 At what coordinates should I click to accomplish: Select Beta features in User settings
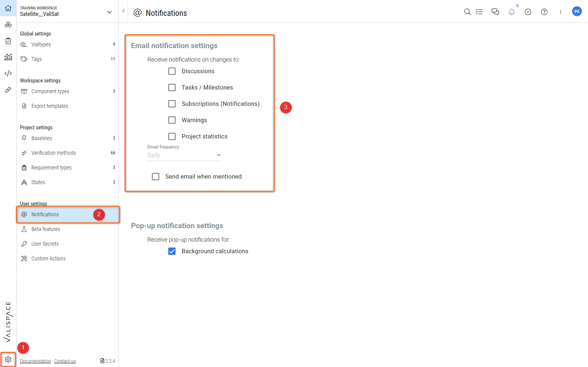coord(46,229)
